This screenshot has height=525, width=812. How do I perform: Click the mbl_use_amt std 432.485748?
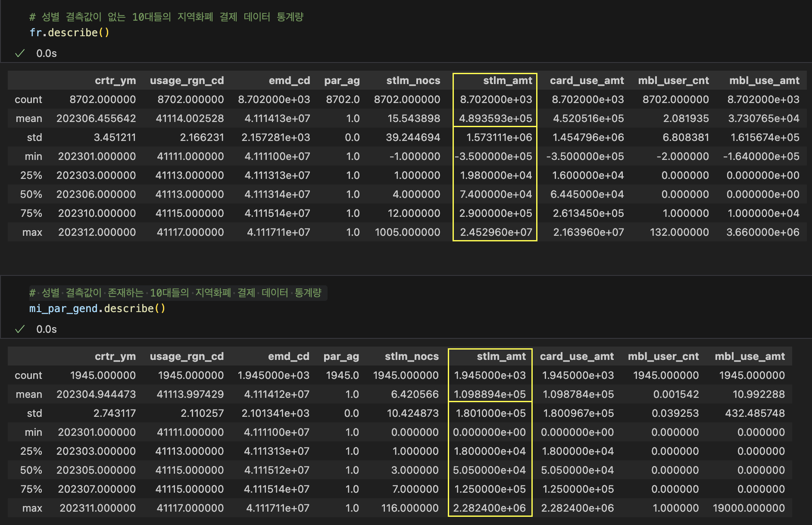point(755,413)
